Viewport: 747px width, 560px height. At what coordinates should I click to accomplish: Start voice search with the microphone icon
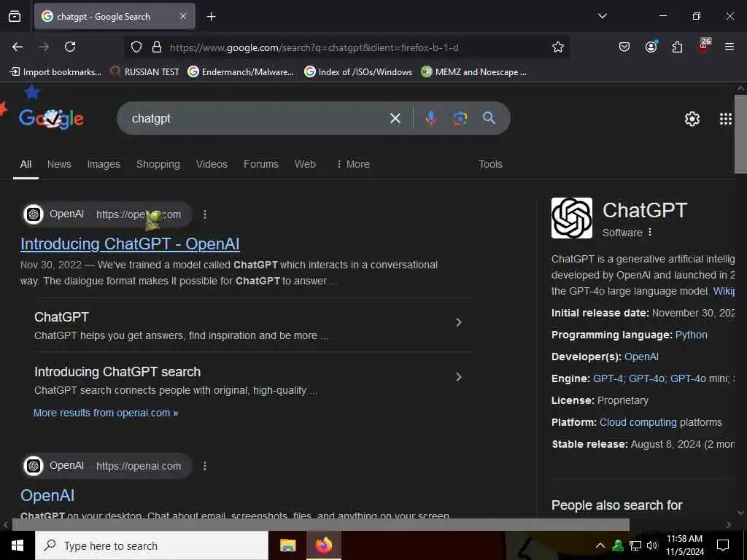[430, 118]
